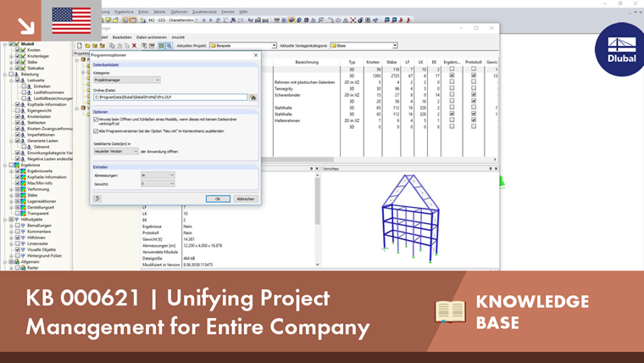Click the Bezeichnung column header

pyautogui.click(x=307, y=62)
